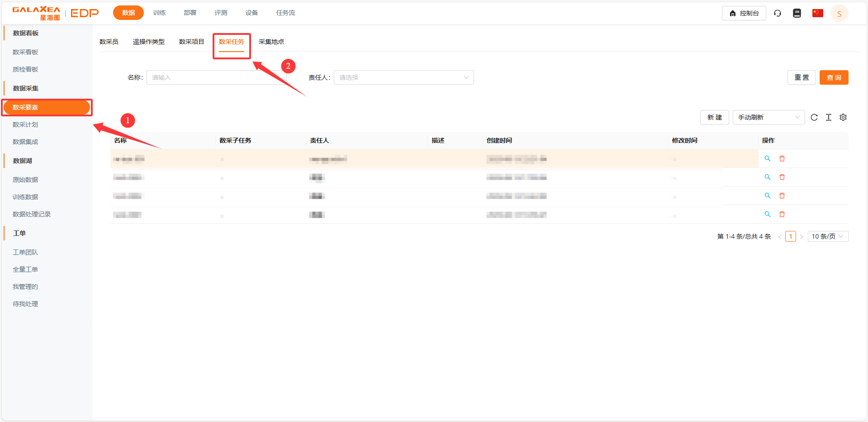The image size is (868, 422).
Task: Open the 手动刷新 refresh mode dropdown
Action: coord(768,117)
